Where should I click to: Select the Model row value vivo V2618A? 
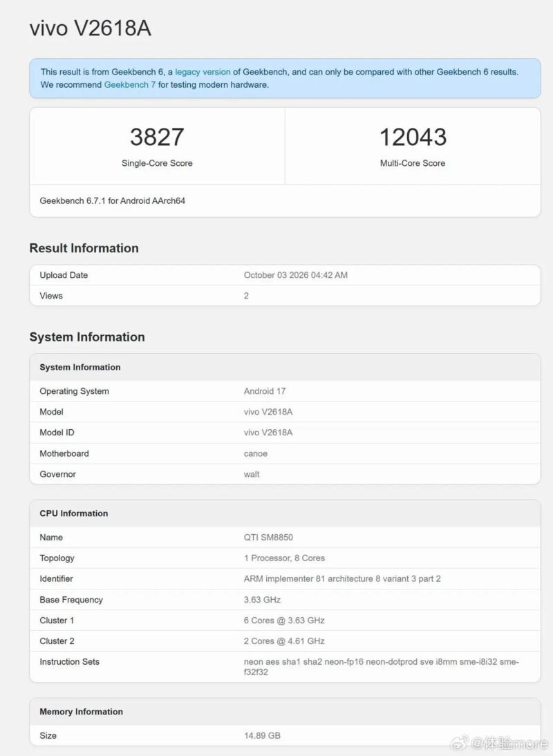coord(268,412)
